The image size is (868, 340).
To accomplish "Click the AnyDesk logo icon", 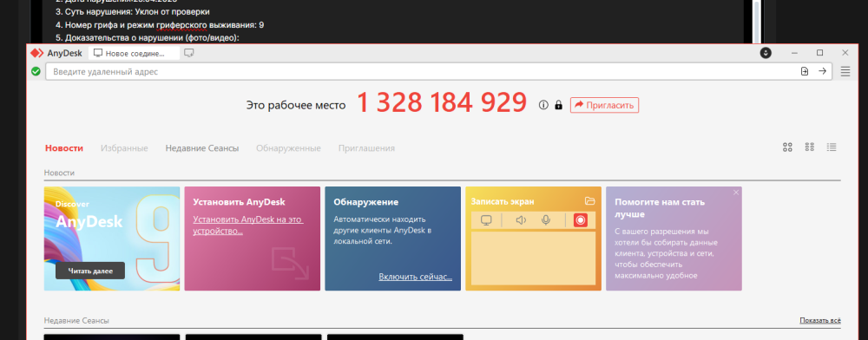I will tap(36, 53).
